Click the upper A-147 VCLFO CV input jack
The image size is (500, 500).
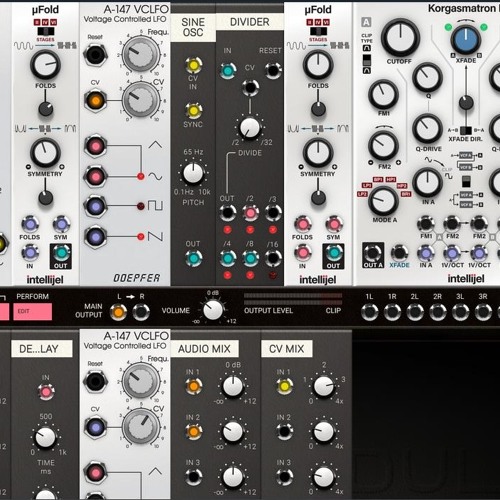[95, 100]
